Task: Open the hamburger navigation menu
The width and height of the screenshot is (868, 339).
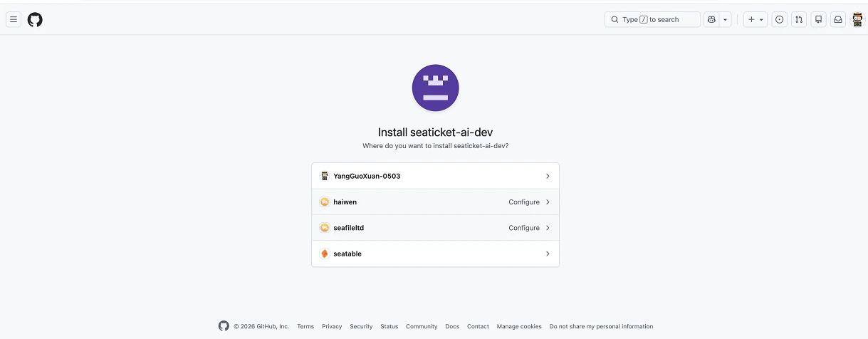Action: tap(14, 20)
